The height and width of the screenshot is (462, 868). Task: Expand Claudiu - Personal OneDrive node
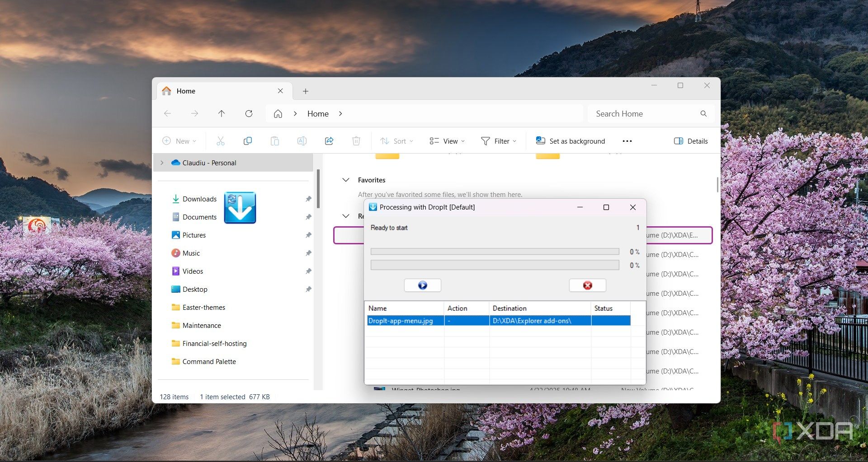162,163
